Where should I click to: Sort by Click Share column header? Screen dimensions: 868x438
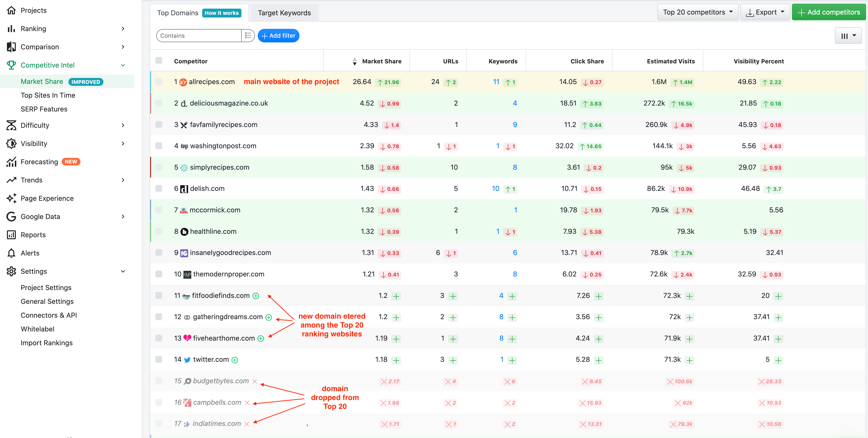[x=587, y=61]
